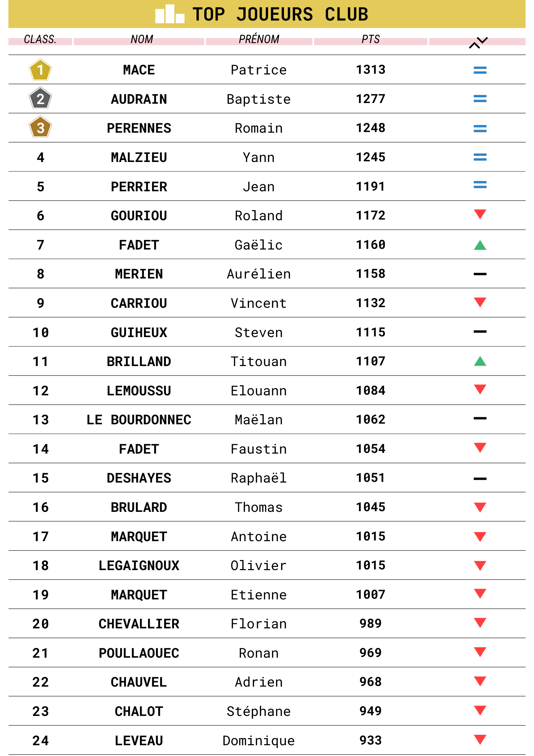Sort by the PTS column header

(370, 39)
